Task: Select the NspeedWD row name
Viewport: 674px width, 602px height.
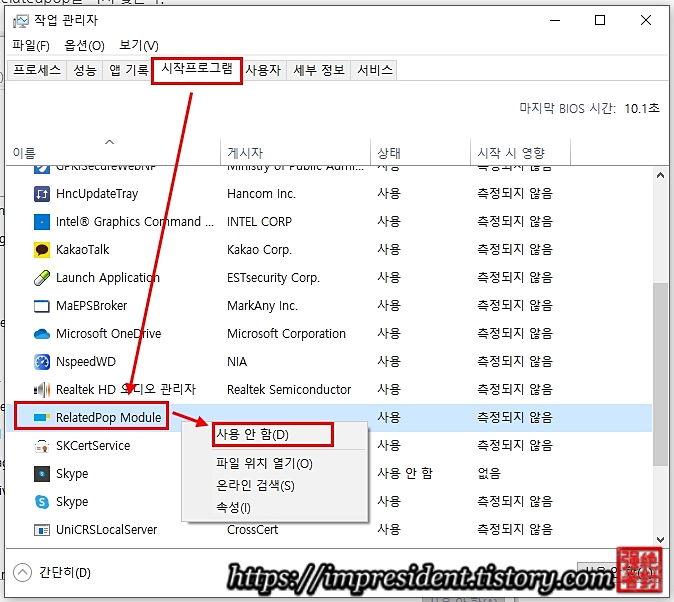Action: tap(86, 362)
